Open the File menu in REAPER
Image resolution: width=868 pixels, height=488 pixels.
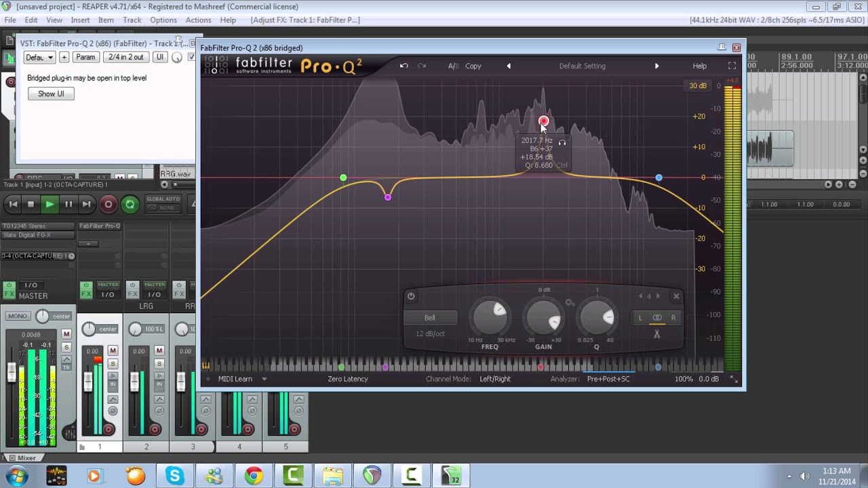tap(10, 20)
